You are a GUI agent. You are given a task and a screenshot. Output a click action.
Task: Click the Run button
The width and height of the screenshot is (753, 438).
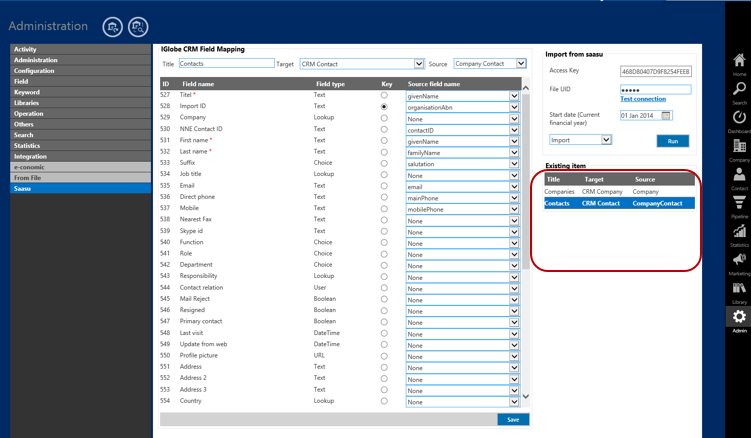pos(672,141)
